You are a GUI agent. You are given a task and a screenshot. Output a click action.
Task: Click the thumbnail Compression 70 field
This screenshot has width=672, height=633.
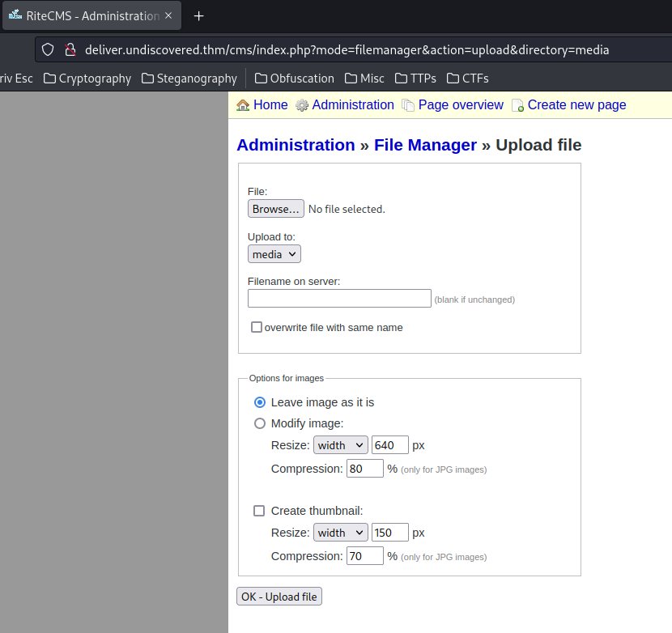pos(364,555)
